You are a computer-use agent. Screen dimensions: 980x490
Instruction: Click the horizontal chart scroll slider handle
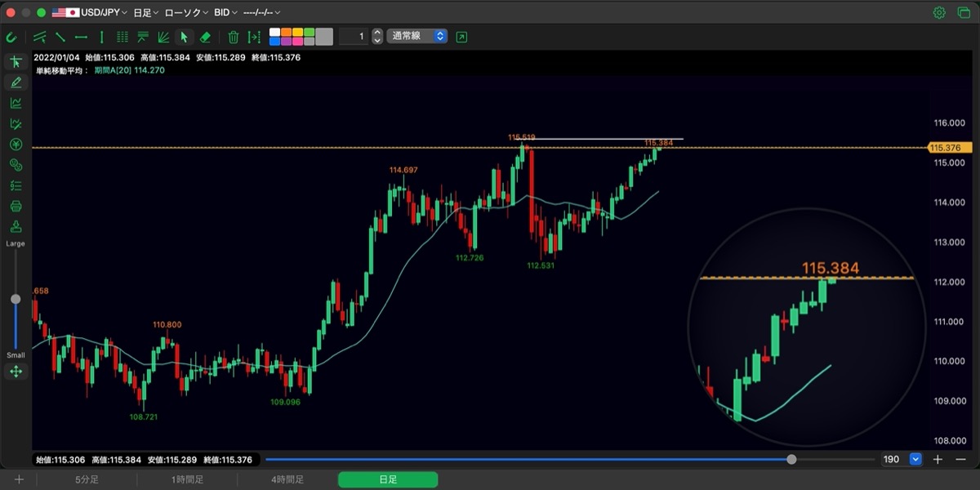click(x=791, y=460)
